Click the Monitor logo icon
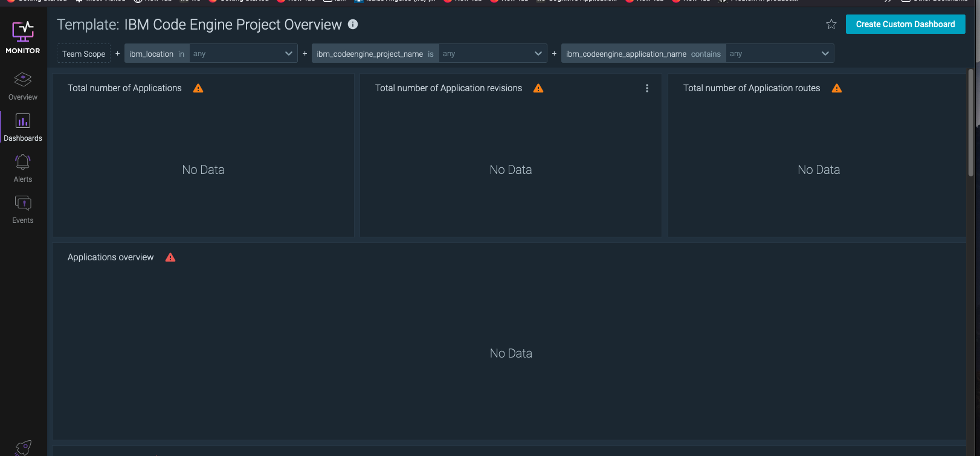This screenshot has width=980, height=456. [x=23, y=31]
